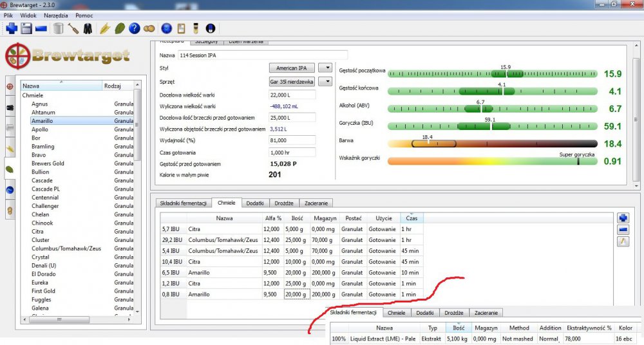This screenshot has height=345, width=644.
Task: Click the suit style editor icon
Action: (x=88, y=28)
